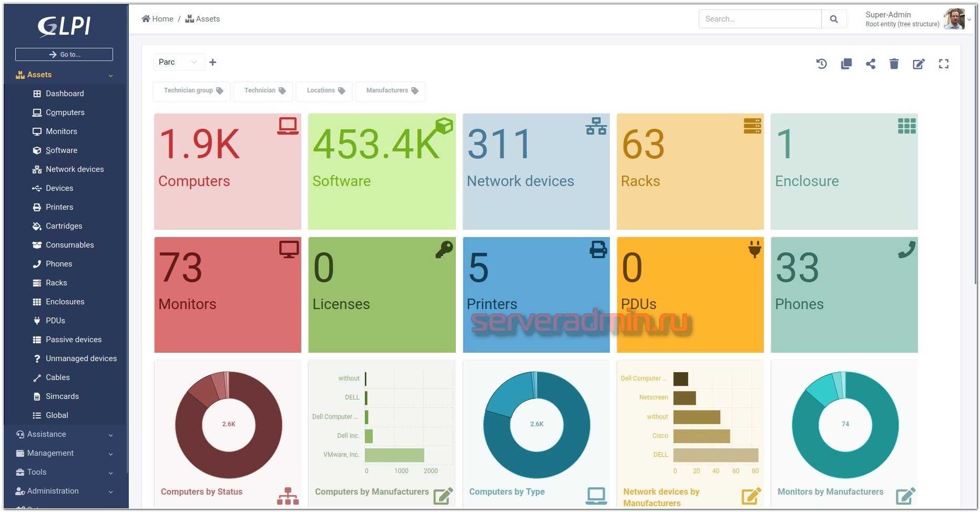Click grid icon on Enclosure card
Viewport: 980px width, 512px height.
pos(907,126)
